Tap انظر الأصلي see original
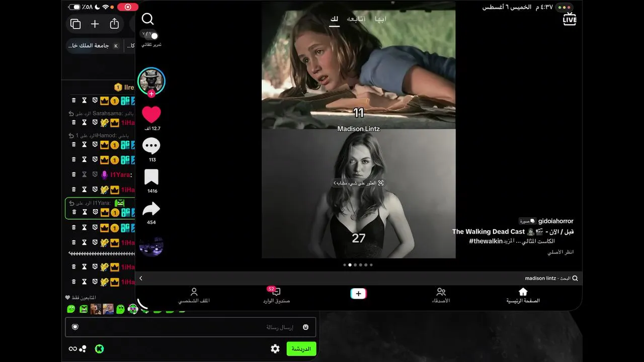The height and width of the screenshot is (362, 644). [560, 252]
